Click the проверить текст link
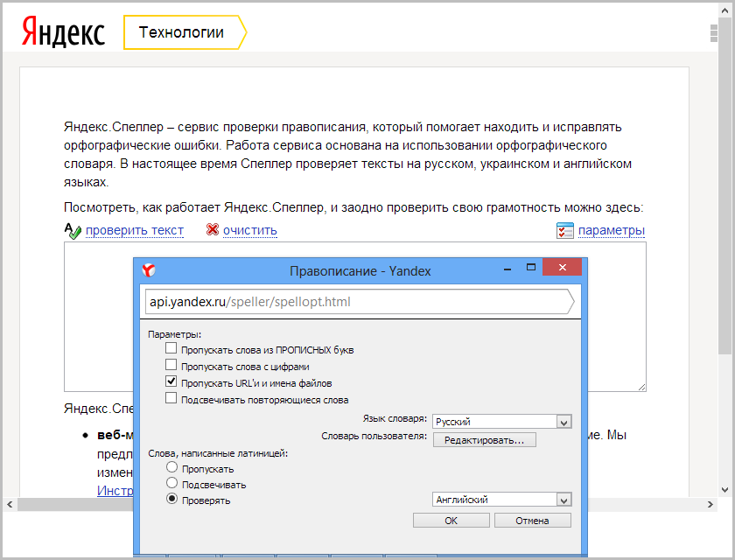Viewport: 735px width, 560px height. (x=135, y=230)
